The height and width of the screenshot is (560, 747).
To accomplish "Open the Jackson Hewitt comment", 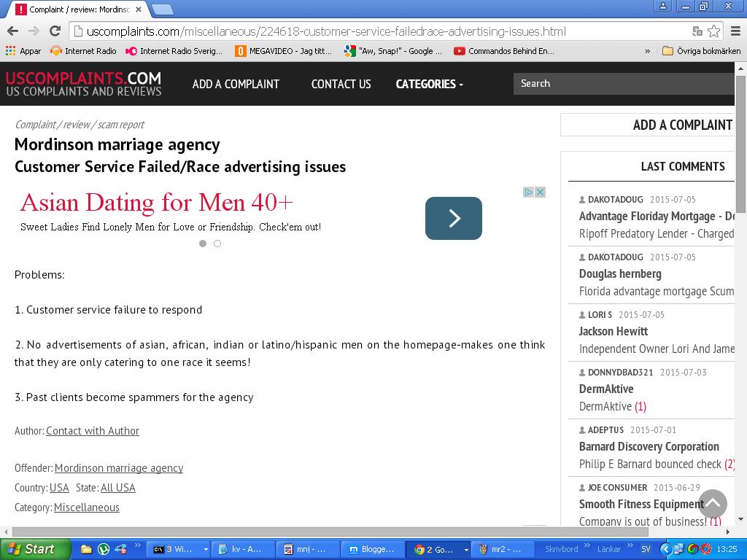I will coord(613,331).
